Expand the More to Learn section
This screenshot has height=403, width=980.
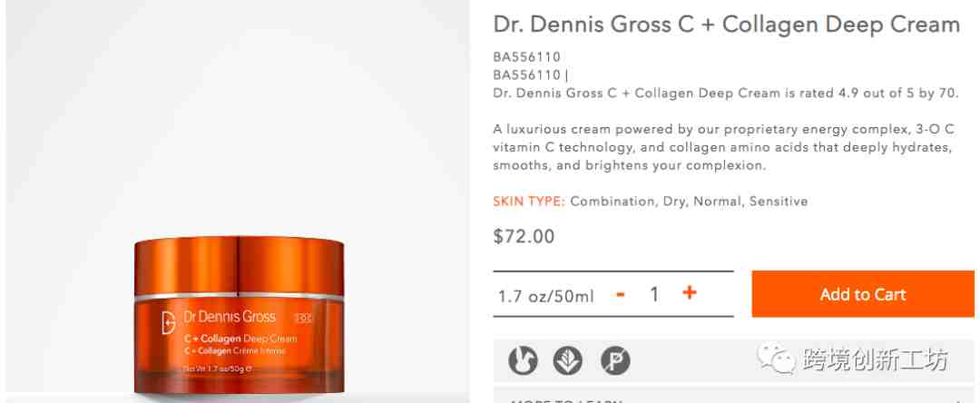point(733,396)
